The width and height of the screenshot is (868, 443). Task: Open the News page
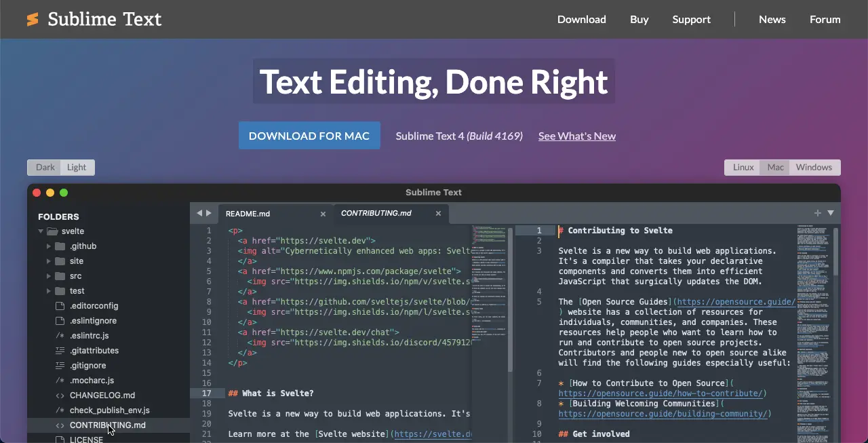point(772,20)
